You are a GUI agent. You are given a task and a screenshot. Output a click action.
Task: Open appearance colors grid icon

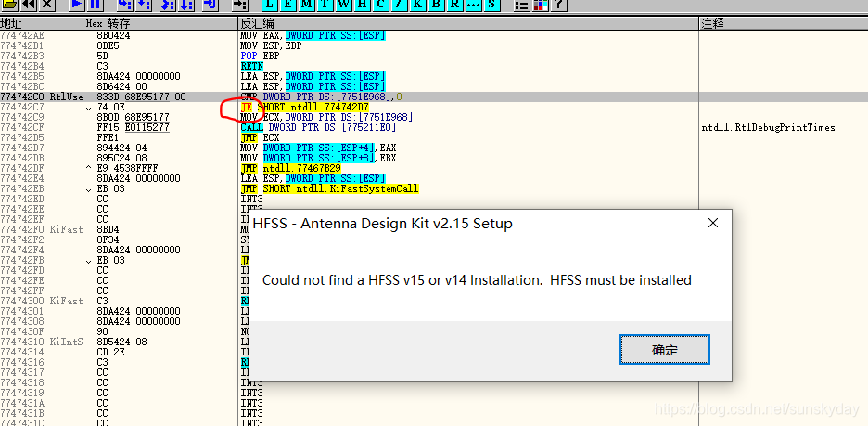(541, 5)
